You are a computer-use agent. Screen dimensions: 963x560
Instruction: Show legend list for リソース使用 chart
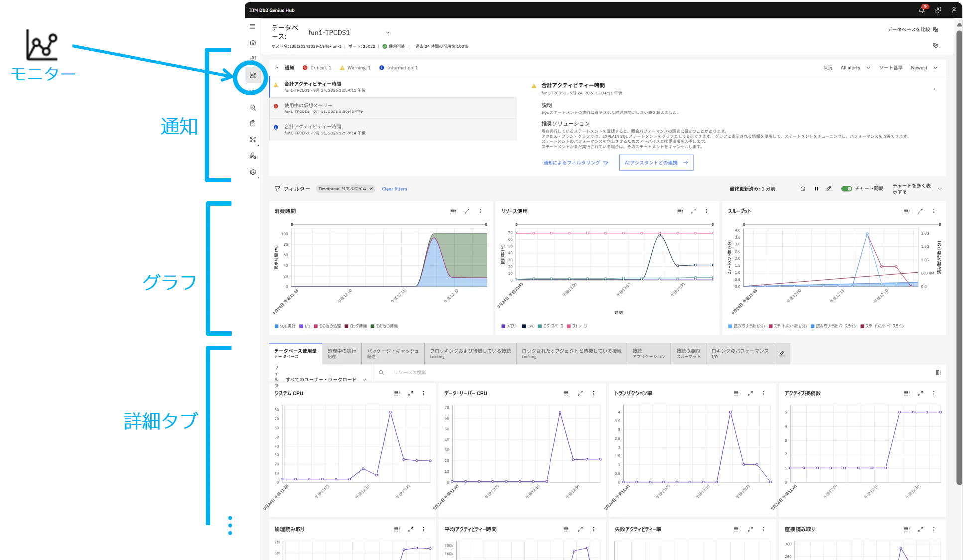(x=680, y=211)
